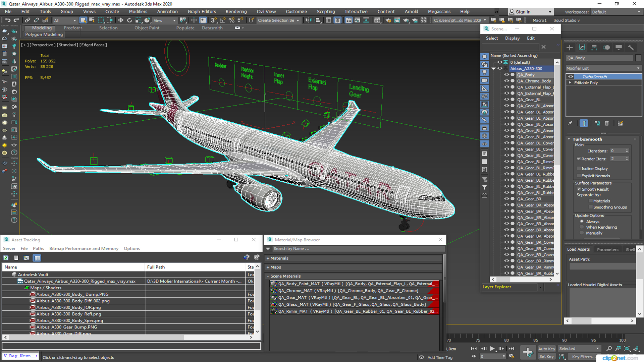Image resolution: width=644 pixels, height=362 pixels.
Task: Go to the start frame of animation
Action: pyautogui.click(x=474, y=349)
